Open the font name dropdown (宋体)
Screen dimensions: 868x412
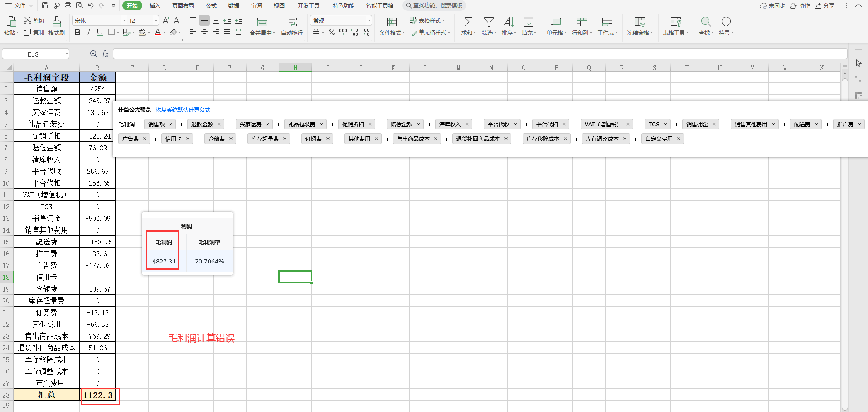tap(124, 21)
